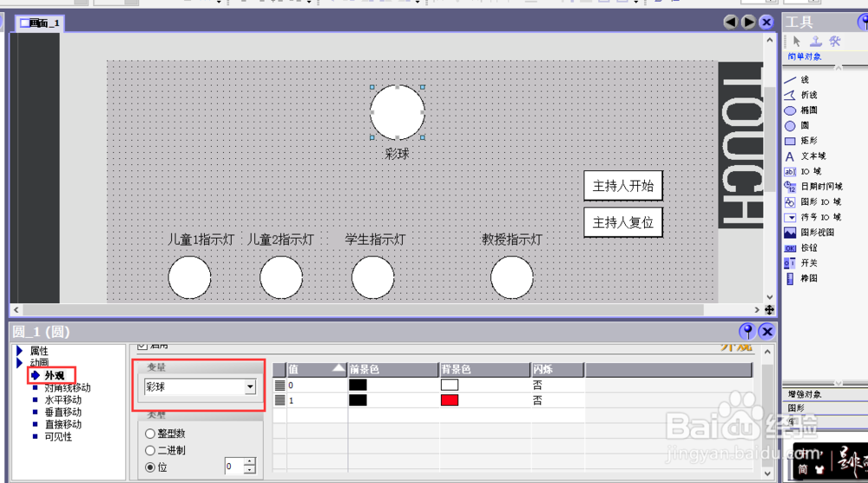
Task: Select the Symbolic IO Field tool icon
Action: (x=790, y=217)
